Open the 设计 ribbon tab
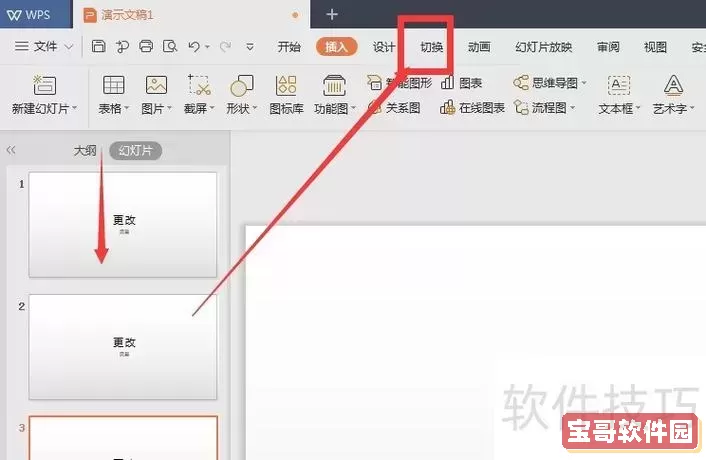This screenshot has width=706, height=460. click(x=384, y=47)
